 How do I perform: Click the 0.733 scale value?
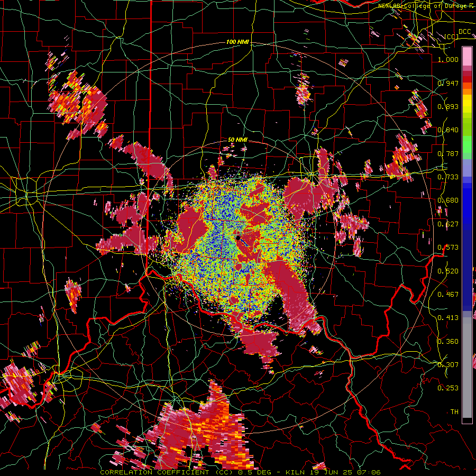448,177
